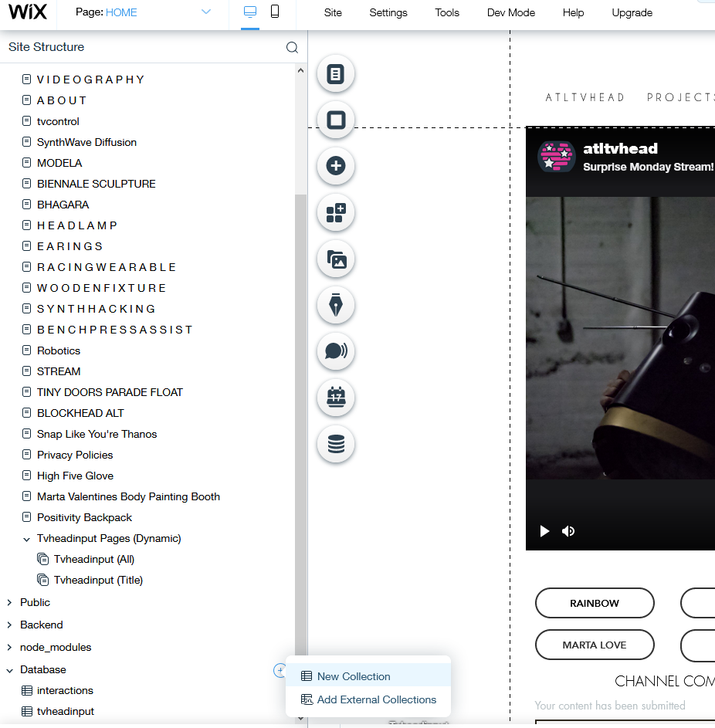Viewport: 715px width, 728px height.
Task: Open the Content Manager database icon
Action: 335,445
